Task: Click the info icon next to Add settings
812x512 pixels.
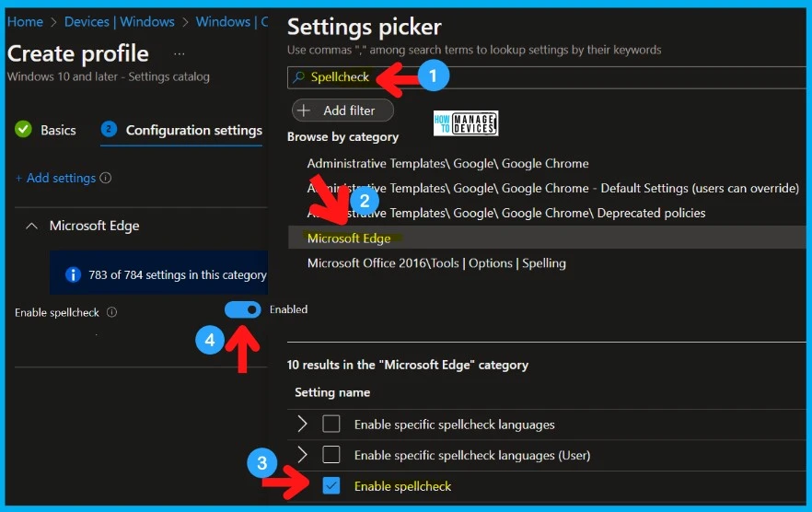Action: (106, 179)
